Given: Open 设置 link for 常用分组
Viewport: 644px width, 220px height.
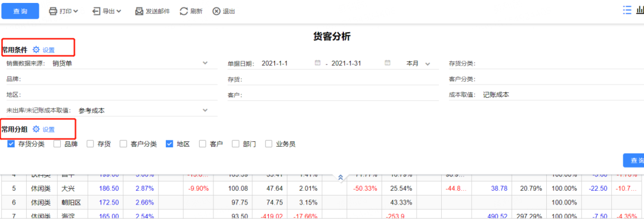Looking at the screenshot, I should pyautogui.click(x=48, y=130).
